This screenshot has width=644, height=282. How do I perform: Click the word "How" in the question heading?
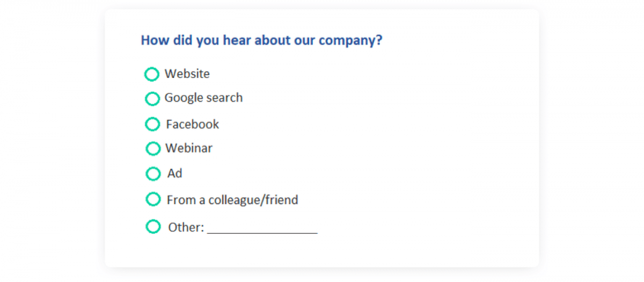155,40
